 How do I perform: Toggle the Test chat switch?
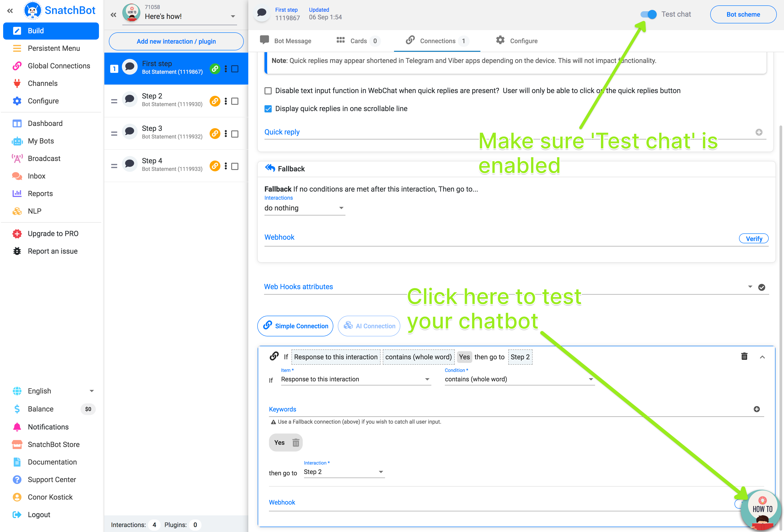[x=648, y=15]
